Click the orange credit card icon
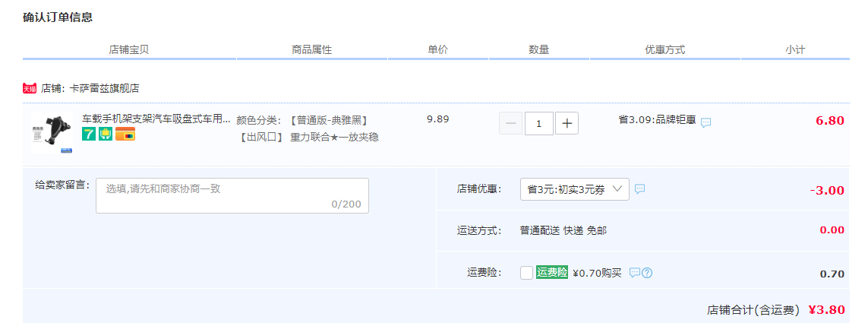 125,134
